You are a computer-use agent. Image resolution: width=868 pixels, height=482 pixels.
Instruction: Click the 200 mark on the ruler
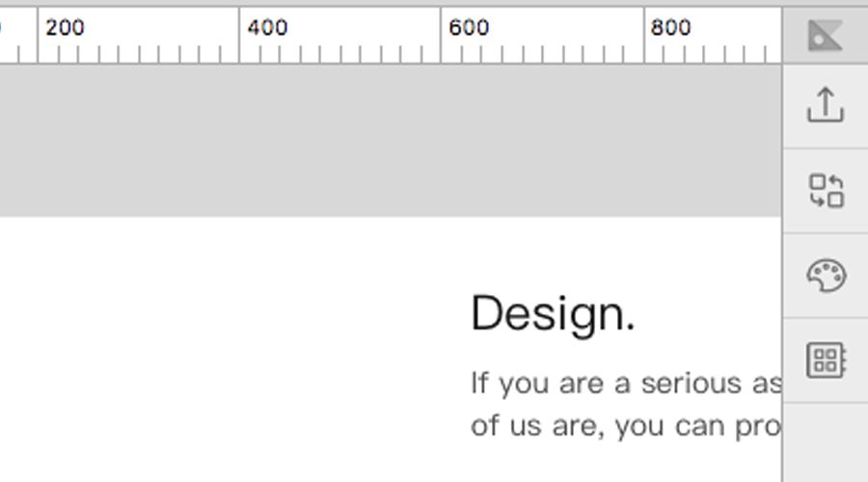(x=65, y=27)
